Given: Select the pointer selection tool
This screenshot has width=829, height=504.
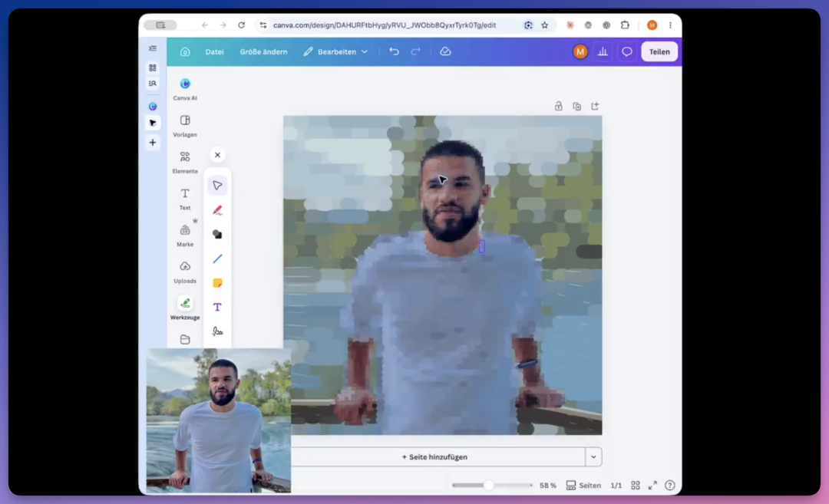Looking at the screenshot, I should (x=217, y=186).
